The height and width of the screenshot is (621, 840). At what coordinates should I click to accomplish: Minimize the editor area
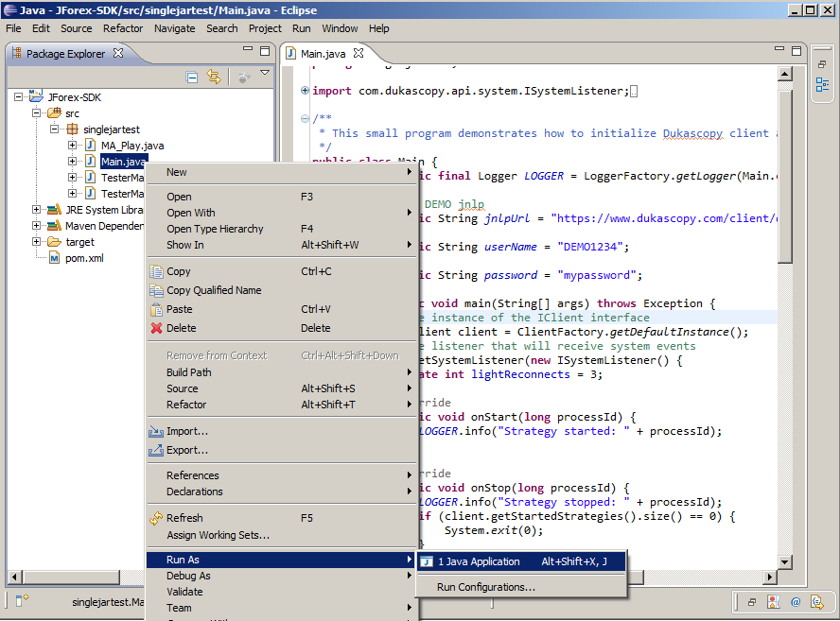click(779, 49)
